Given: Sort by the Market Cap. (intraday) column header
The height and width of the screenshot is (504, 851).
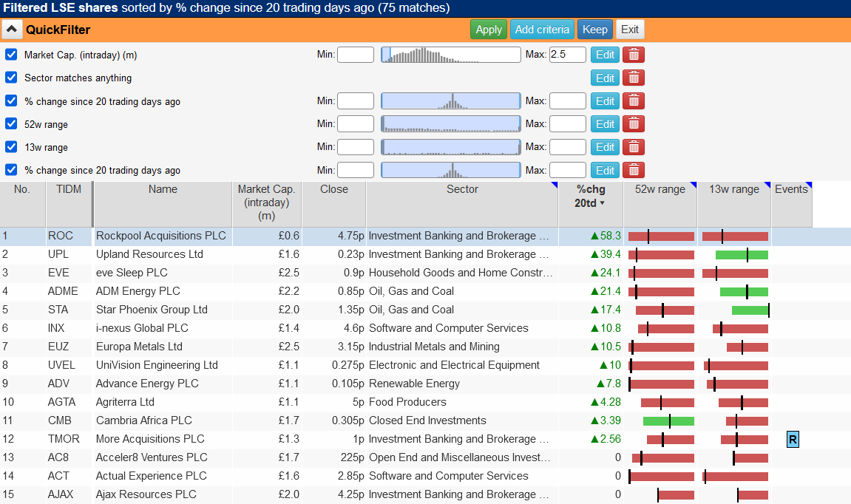Looking at the screenshot, I should click(x=266, y=202).
